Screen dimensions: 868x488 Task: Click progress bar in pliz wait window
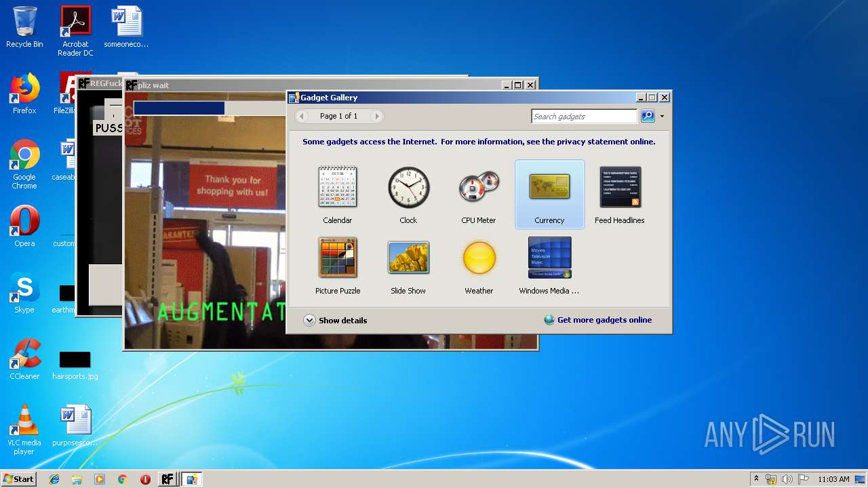coord(210,108)
